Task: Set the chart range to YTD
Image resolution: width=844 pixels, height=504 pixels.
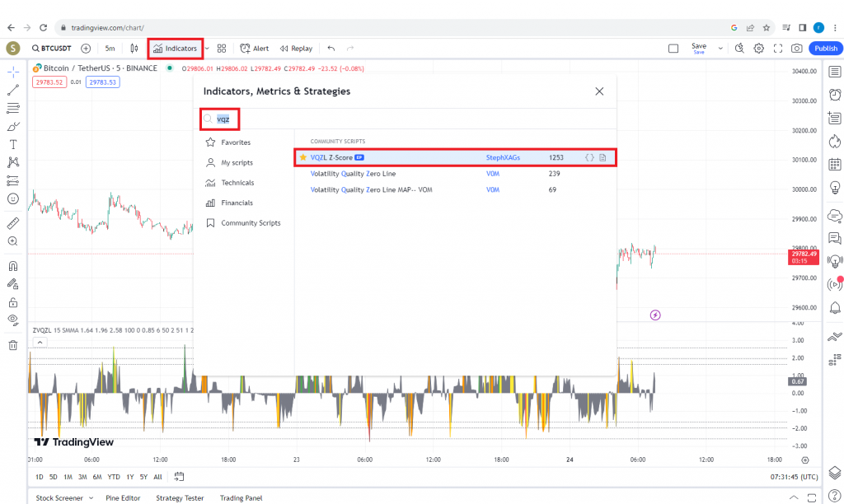Action: (114, 477)
